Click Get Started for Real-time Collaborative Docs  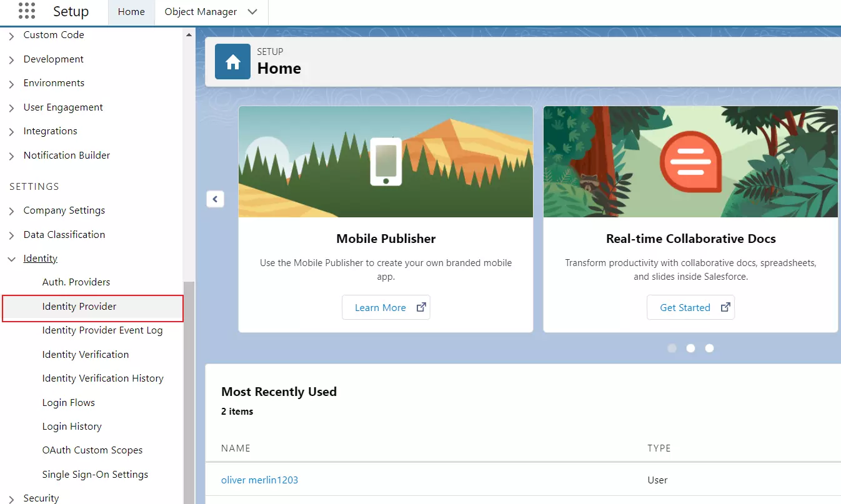tap(684, 307)
